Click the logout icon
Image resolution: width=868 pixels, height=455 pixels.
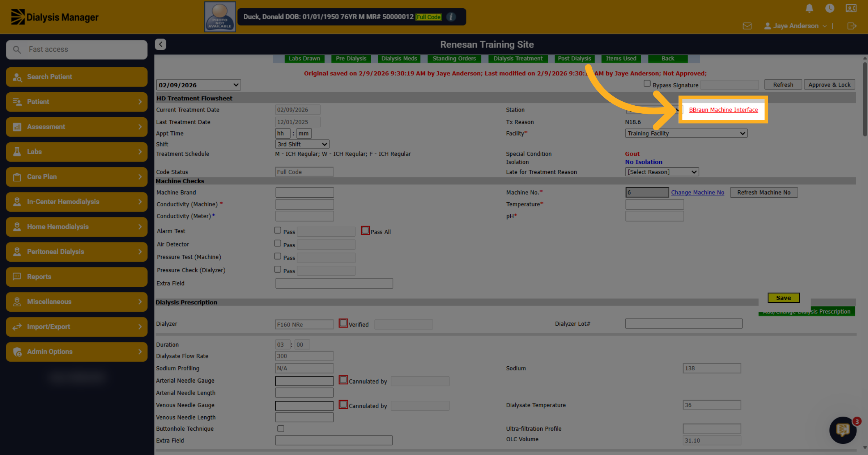tap(852, 26)
